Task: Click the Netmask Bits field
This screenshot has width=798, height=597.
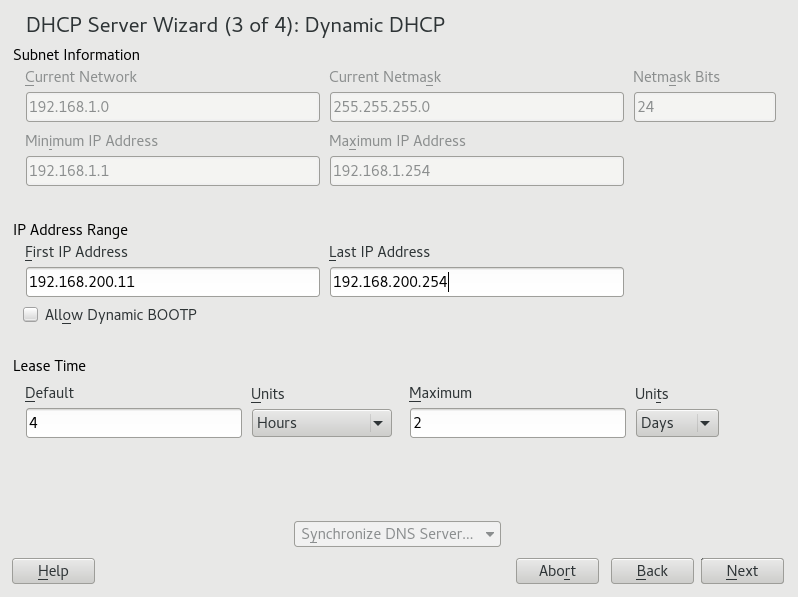Action: (704, 107)
